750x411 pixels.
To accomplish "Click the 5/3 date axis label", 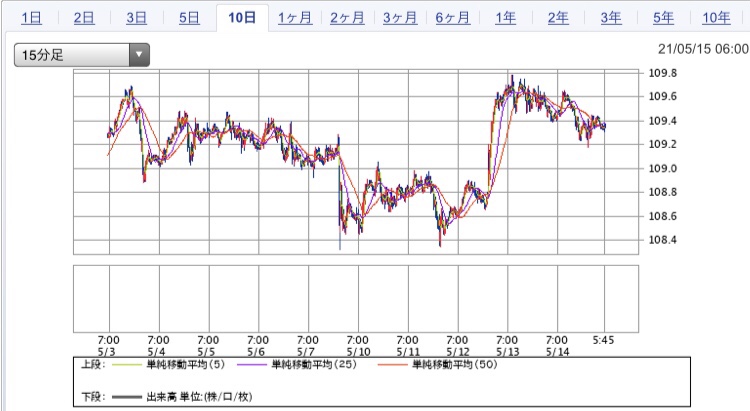I will (x=107, y=352).
